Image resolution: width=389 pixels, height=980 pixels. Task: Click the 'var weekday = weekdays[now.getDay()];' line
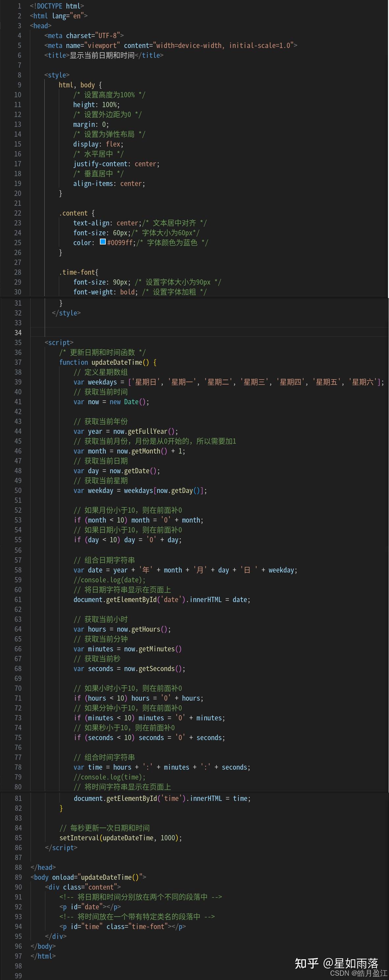[140, 491]
